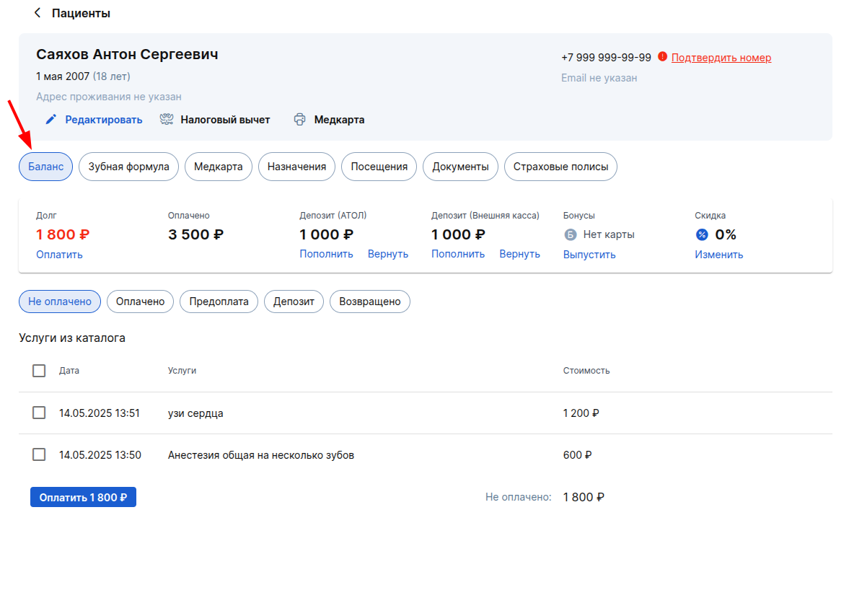Open the Баланс tab
The image size is (849, 616).
(x=46, y=166)
